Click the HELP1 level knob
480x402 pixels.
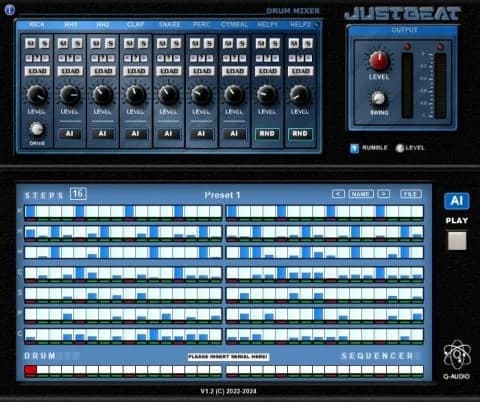click(267, 95)
